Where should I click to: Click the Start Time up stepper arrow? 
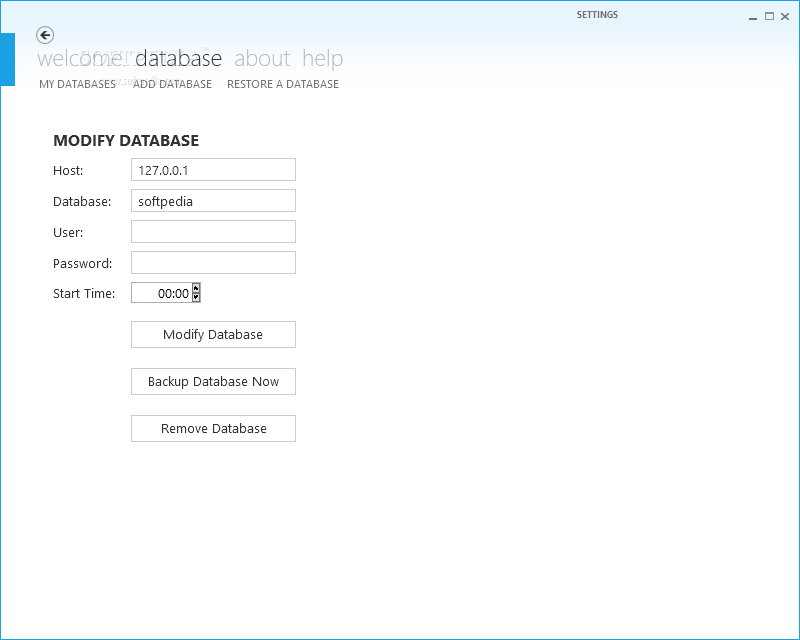[x=194, y=288]
